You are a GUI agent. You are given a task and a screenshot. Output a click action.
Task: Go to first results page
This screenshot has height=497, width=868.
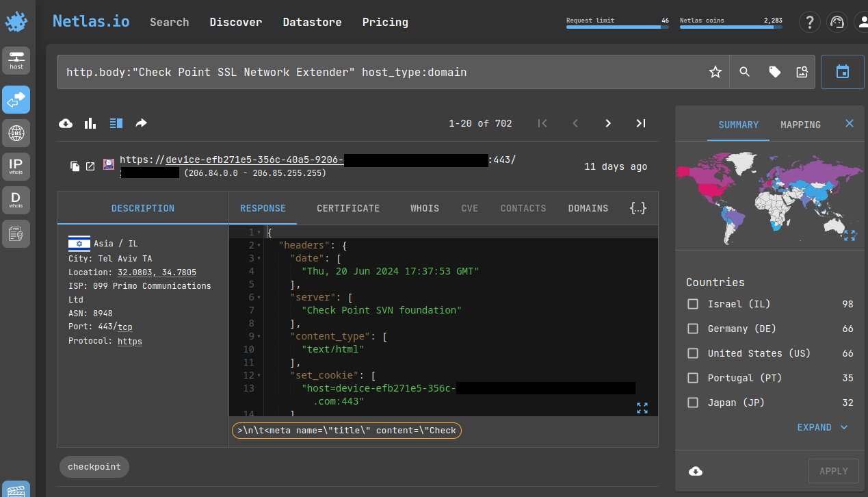542,123
